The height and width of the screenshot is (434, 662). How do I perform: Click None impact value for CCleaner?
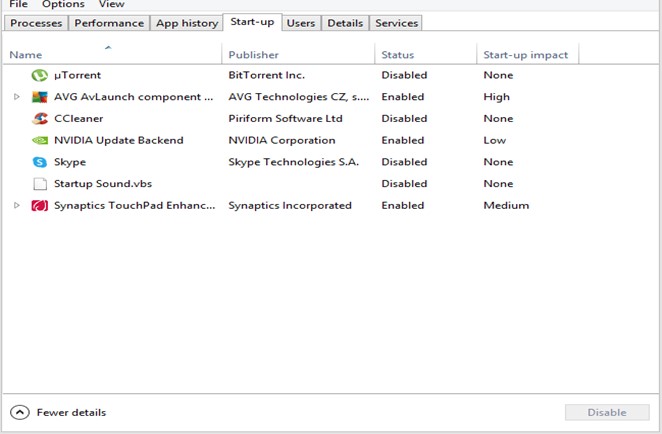[x=498, y=119]
